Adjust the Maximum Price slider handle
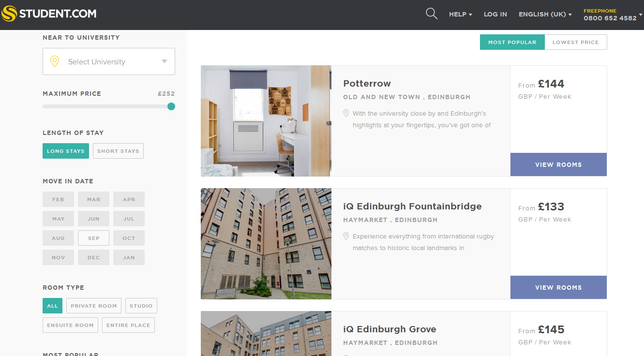 [171, 106]
